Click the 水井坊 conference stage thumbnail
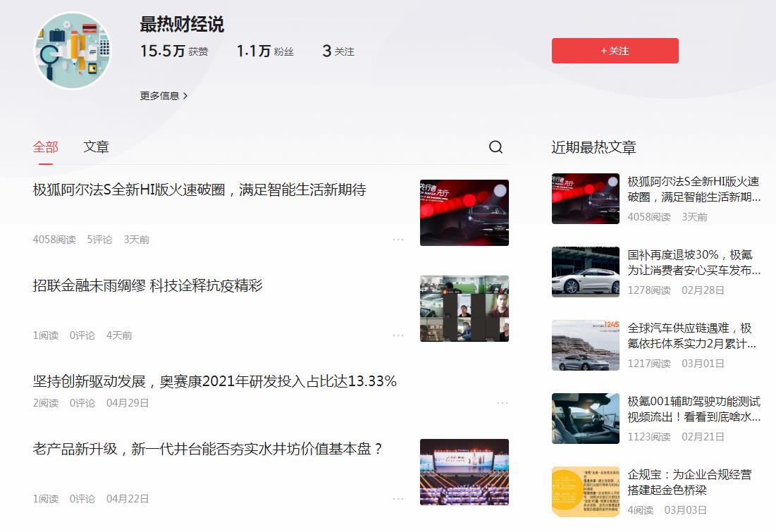 click(x=464, y=472)
